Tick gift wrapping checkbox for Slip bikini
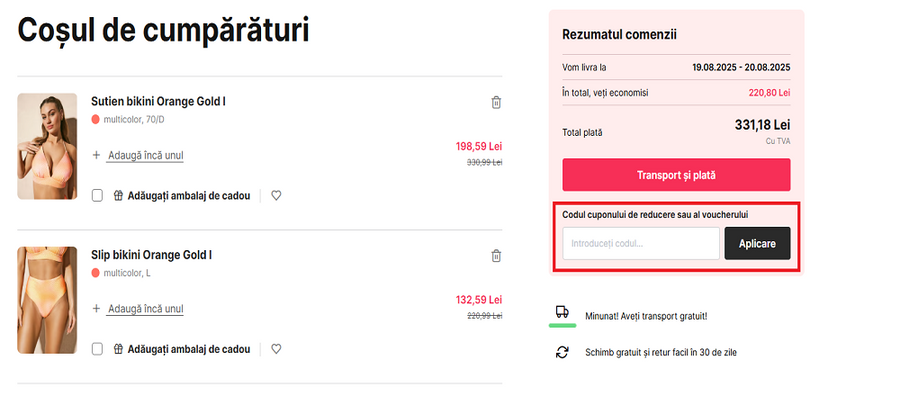This screenshot has height=405, width=900. click(x=97, y=349)
